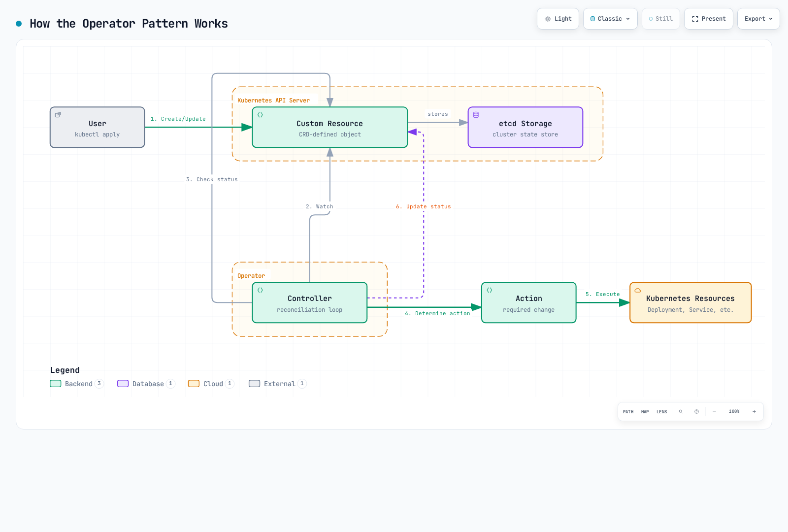Click the 'How the Operator Pattern Works' title

click(x=129, y=24)
